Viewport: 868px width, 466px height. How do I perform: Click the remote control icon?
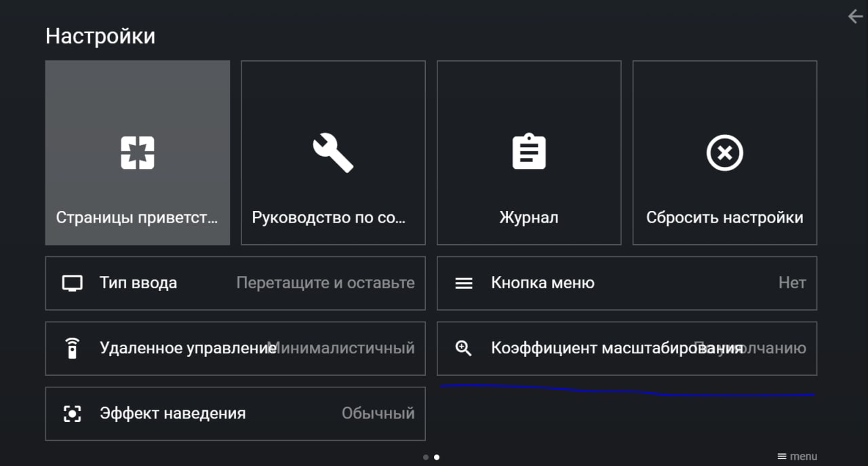point(72,348)
